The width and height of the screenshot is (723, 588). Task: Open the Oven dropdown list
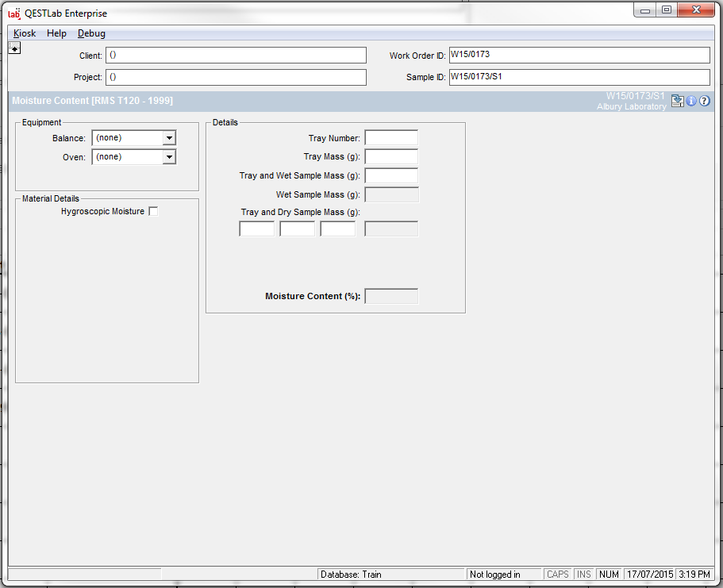click(168, 157)
